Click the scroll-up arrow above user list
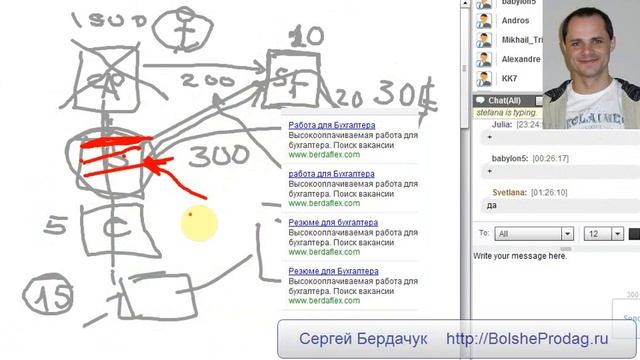 point(465,3)
